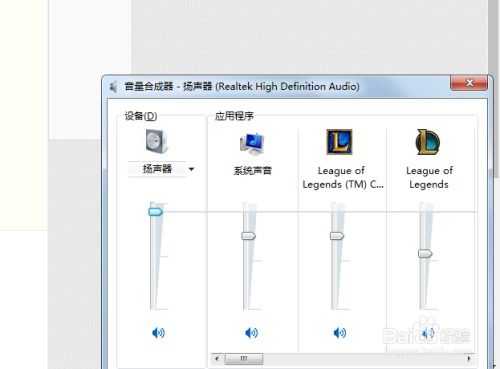Open the 扬声器 device dropdown
This screenshot has height=369, width=500.
191,169
